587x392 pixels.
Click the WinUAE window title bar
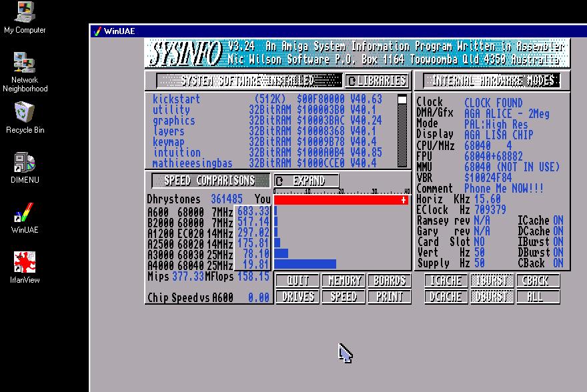338,31
